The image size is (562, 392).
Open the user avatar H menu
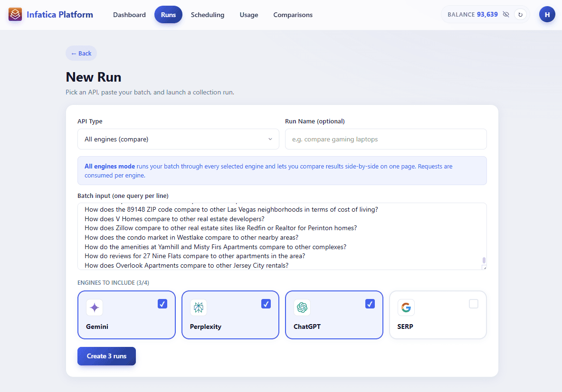[x=547, y=14]
